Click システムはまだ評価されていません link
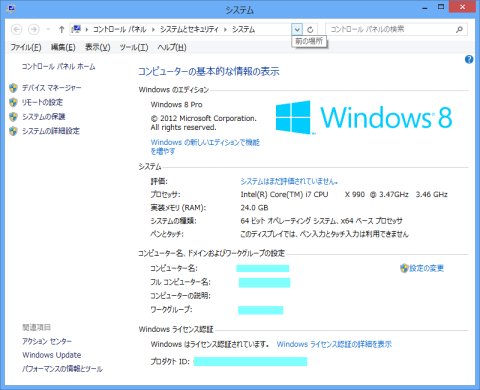Screen dimensions: 480x390 (x=289, y=181)
